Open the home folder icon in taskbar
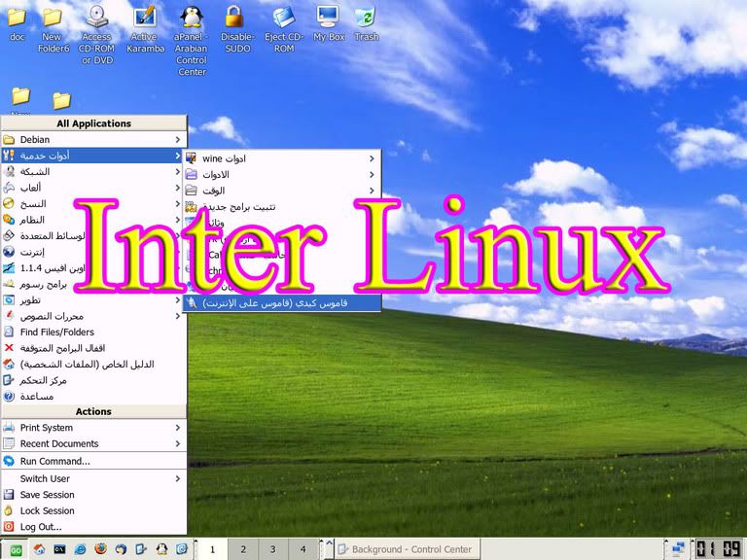Viewport: 747px width, 560px height. click(x=39, y=549)
